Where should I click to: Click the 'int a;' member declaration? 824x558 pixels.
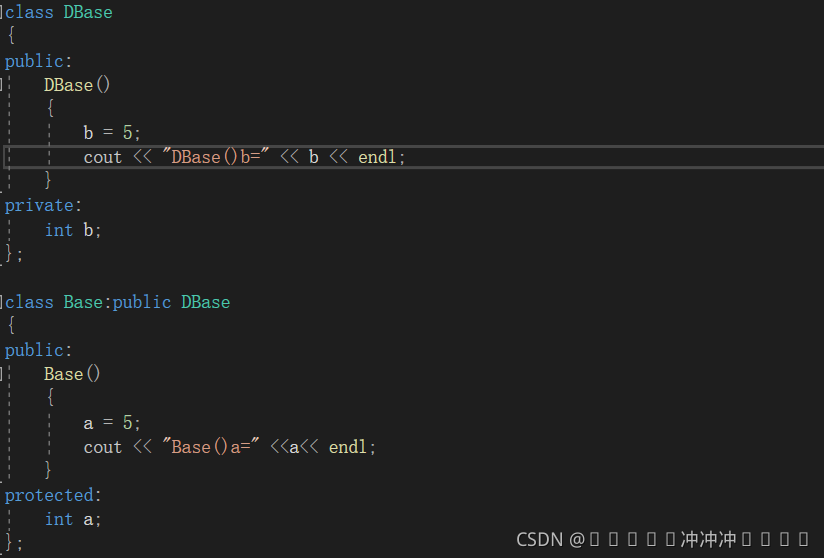tap(73, 520)
